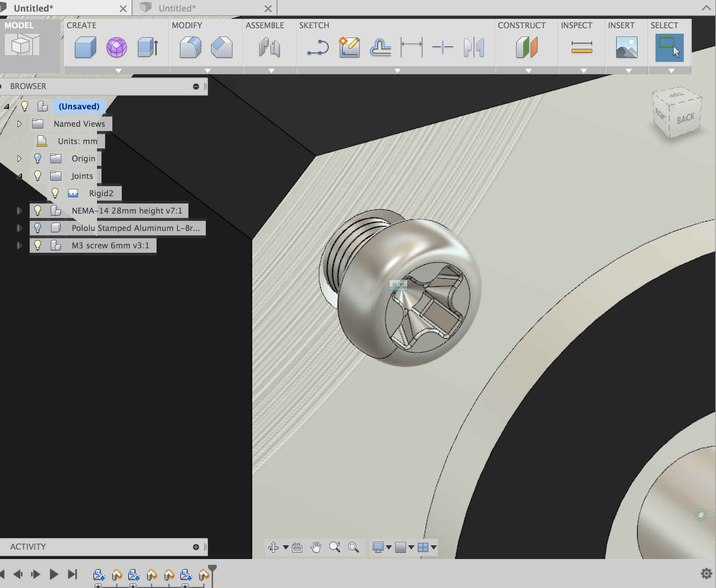The width and height of the screenshot is (716, 588).
Task: Select the Pan tool in the navigation bar
Action: pos(316,547)
